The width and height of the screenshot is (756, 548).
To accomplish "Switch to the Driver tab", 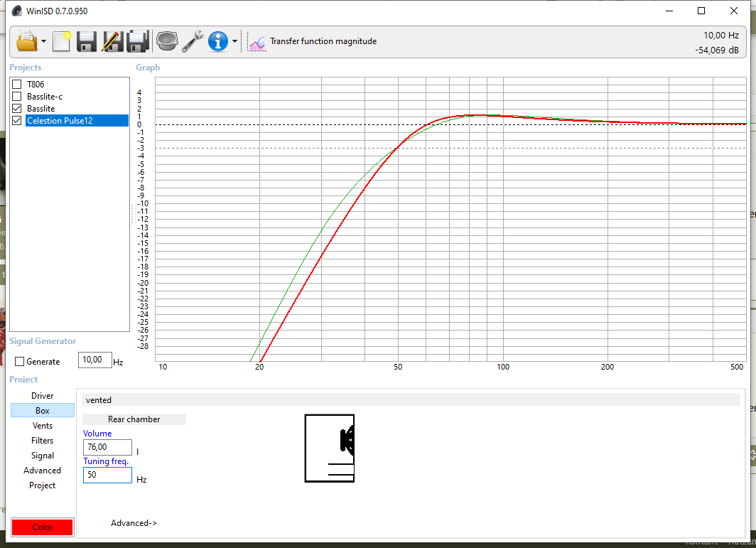I will click(x=42, y=396).
